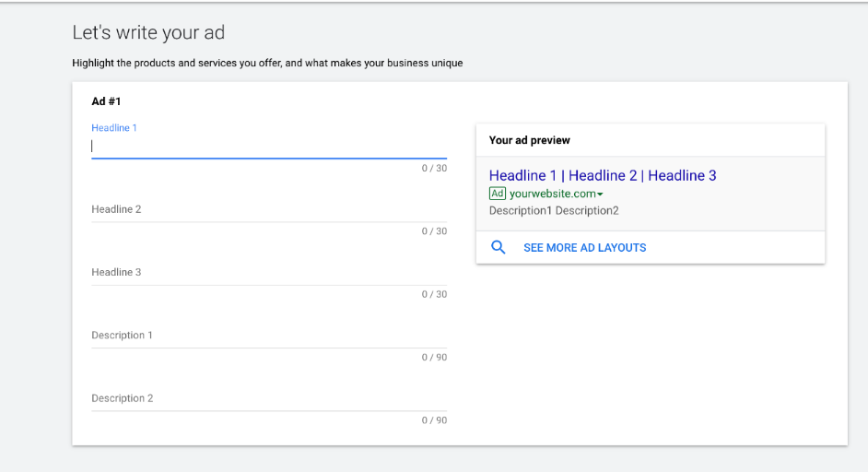The image size is (868, 472).
Task: Click the Description 2 character counter 0 / 90
Action: coord(434,420)
